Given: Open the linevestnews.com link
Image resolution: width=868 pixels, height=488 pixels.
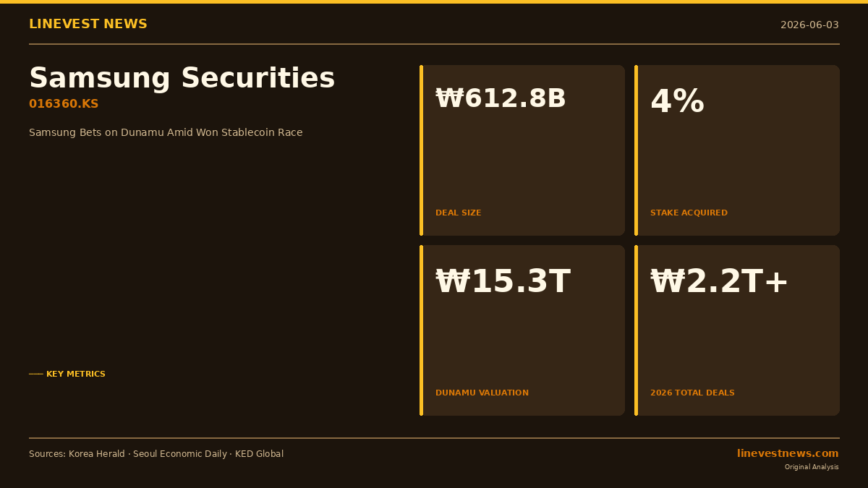Looking at the screenshot, I should pos(788,453).
